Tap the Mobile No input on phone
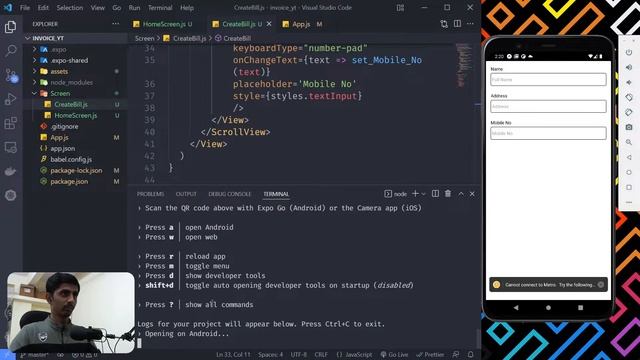The height and width of the screenshot is (360, 640). point(548,133)
